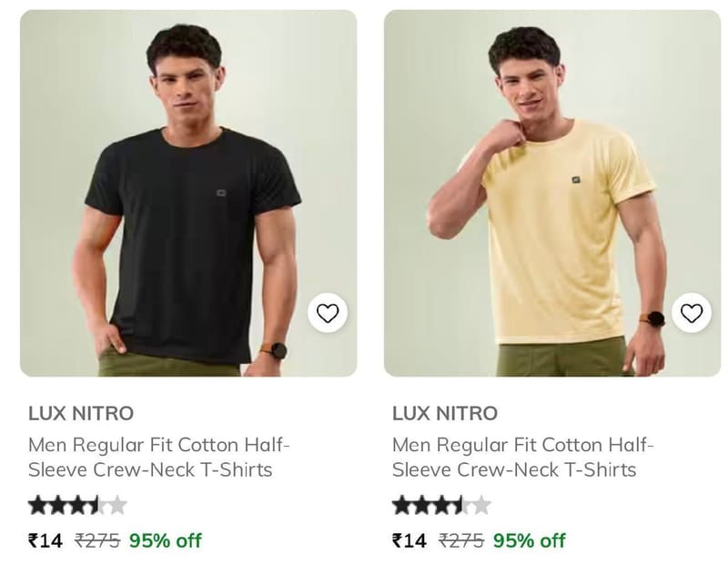
Task: Click struck-through ₹275 on black shirt
Action: pos(97,540)
